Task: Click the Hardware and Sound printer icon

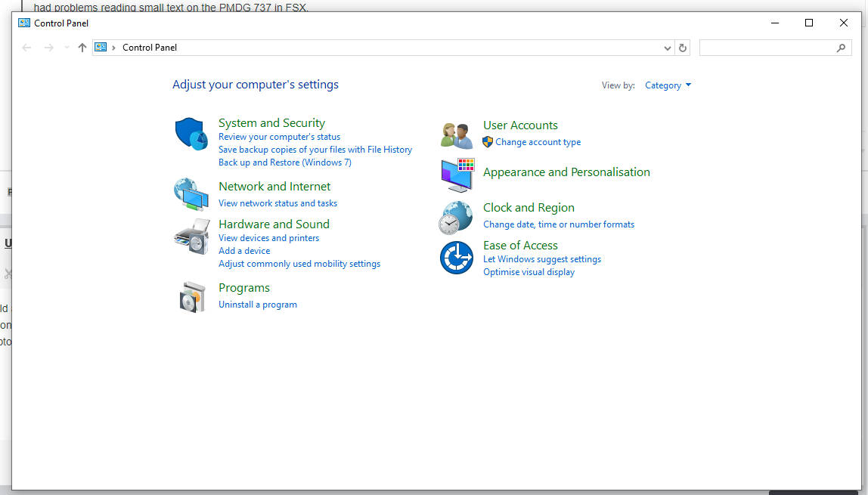Action: [191, 236]
